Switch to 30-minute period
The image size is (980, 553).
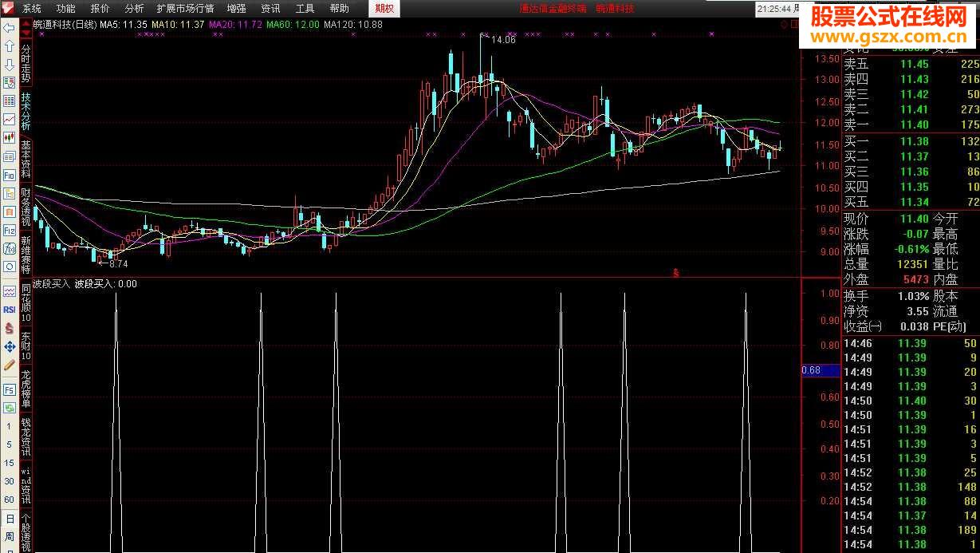10,481
